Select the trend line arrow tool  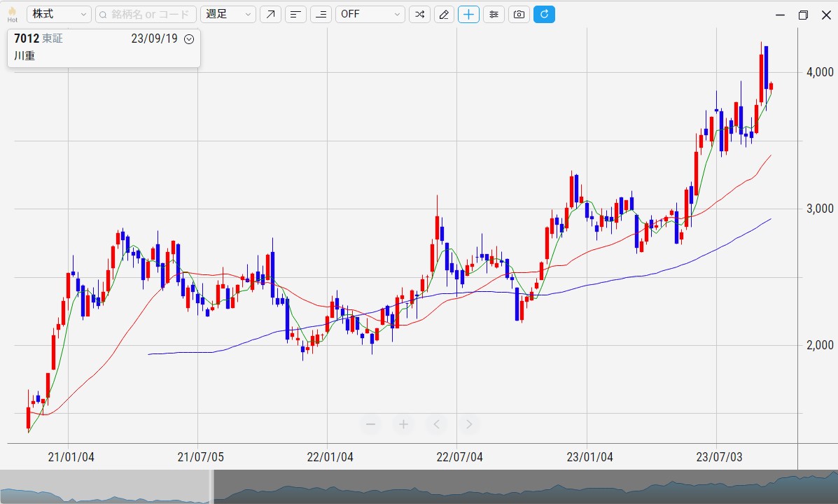270,14
